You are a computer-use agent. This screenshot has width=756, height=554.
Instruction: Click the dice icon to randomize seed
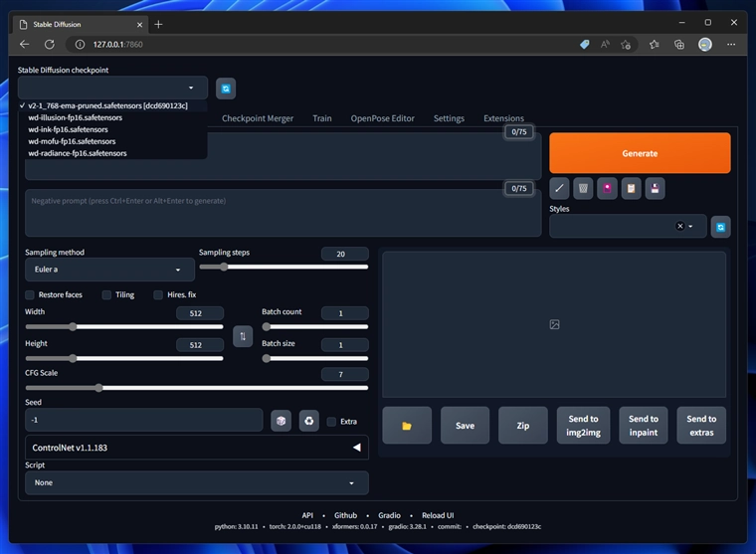click(282, 421)
